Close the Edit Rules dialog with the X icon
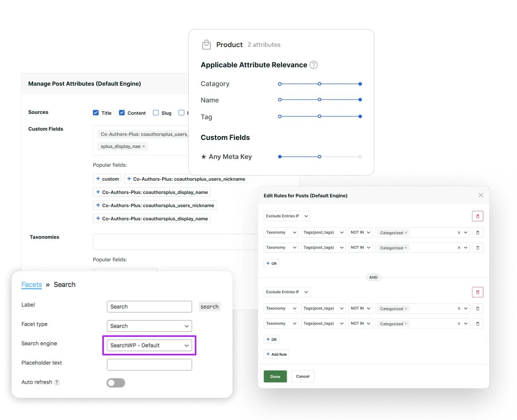The height and width of the screenshot is (420, 517). click(x=480, y=195)
